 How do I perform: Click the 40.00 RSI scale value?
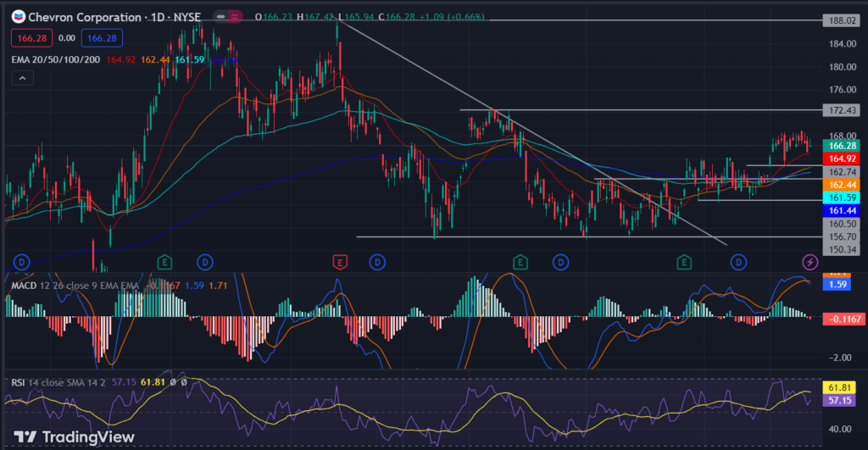[840, 429]
